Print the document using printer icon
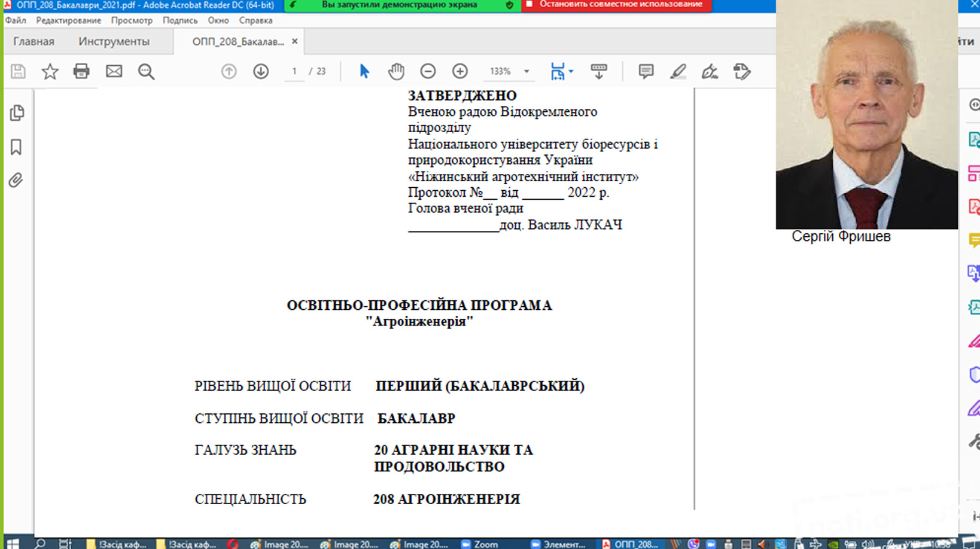980x549 pixels. pos(81,72)
